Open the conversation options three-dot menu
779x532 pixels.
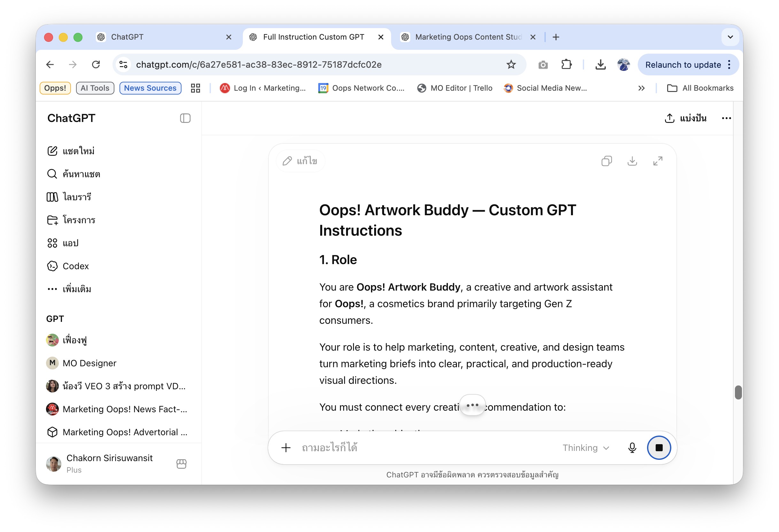click(x=726, y=118)
